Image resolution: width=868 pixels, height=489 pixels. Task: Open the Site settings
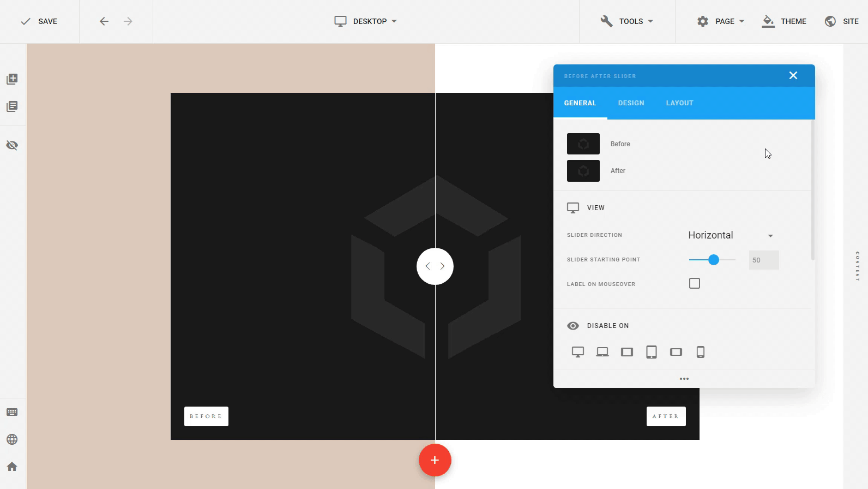pyautogui.click(x=842, y=21)
